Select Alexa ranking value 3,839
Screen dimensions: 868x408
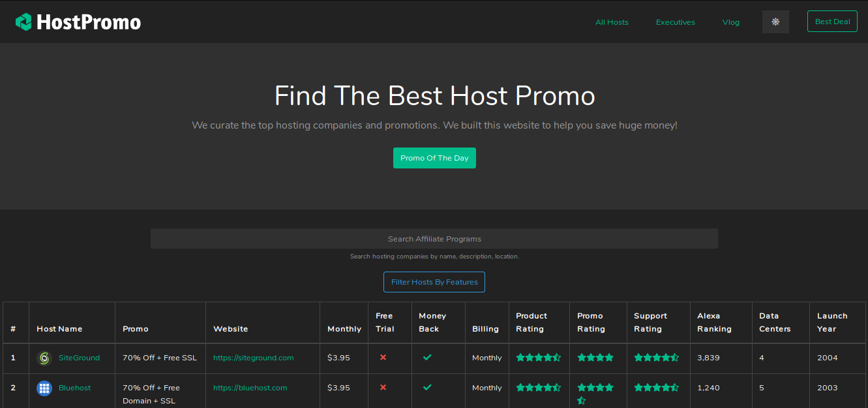point(708,358)
